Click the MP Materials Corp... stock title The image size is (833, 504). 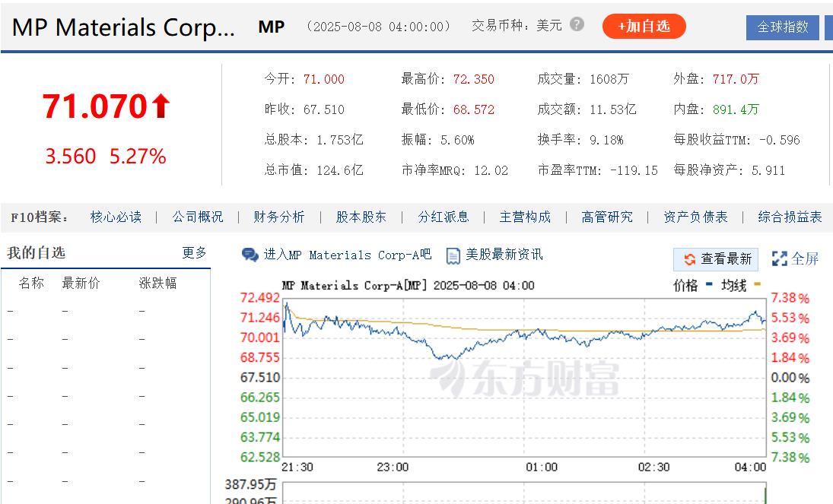123,27
